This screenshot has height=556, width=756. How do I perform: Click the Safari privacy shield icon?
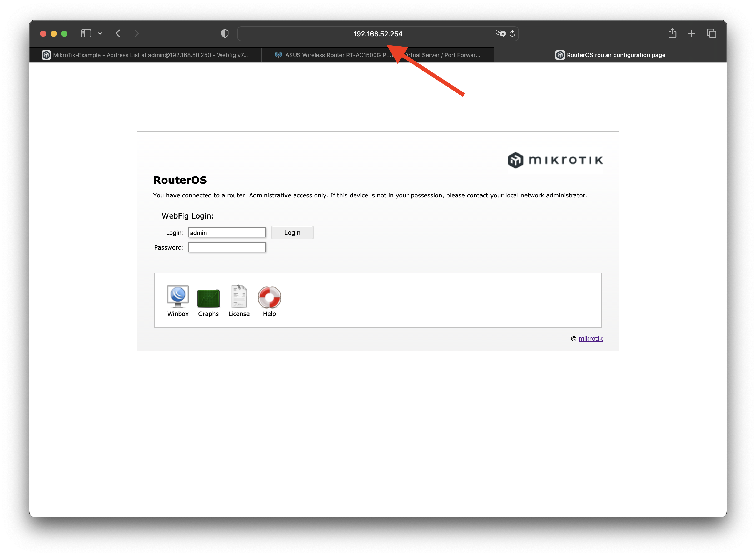click(225, 34)
